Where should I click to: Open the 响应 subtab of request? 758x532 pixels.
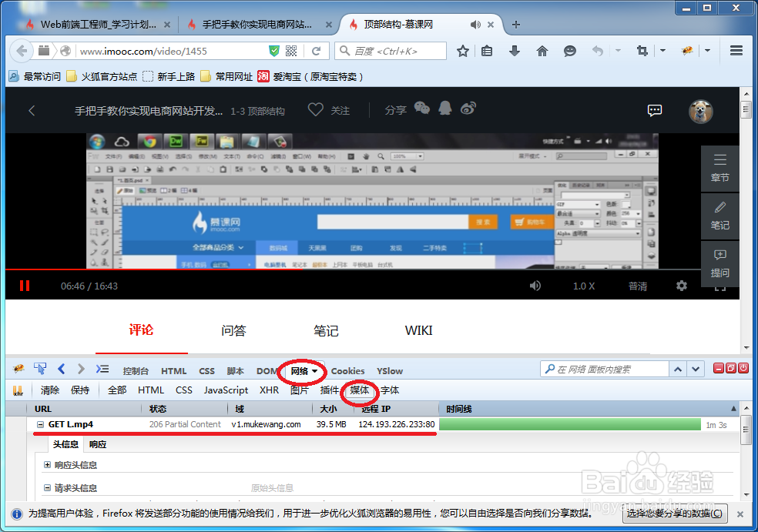point(98,444)
